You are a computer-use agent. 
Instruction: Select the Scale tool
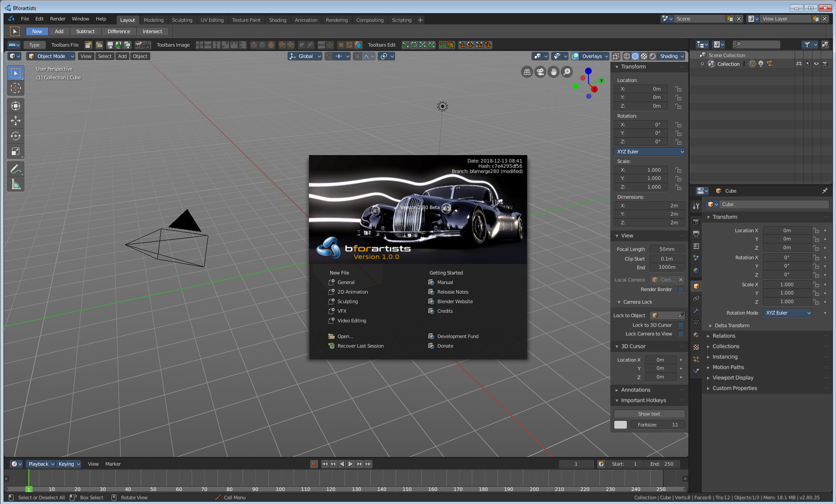click(16, 152)
